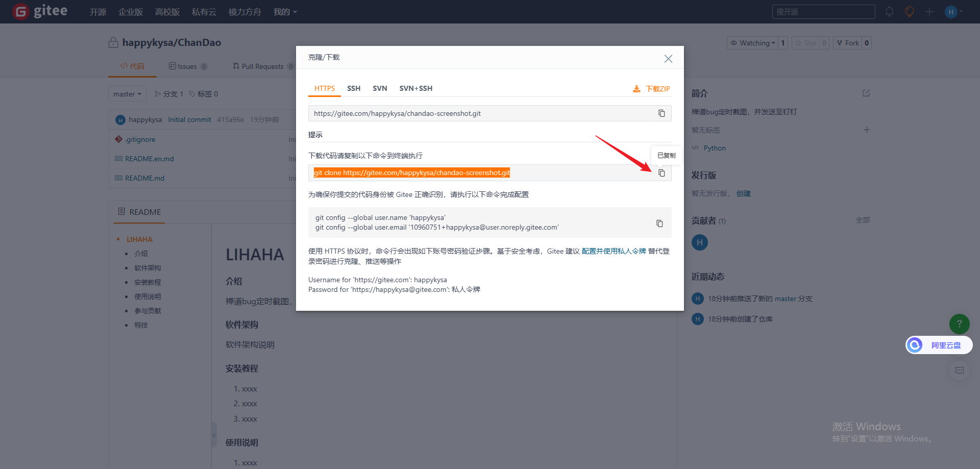Open the private token configuration link
The height and width of the screenshot is (469, 980).
click(x=614, y=251)
